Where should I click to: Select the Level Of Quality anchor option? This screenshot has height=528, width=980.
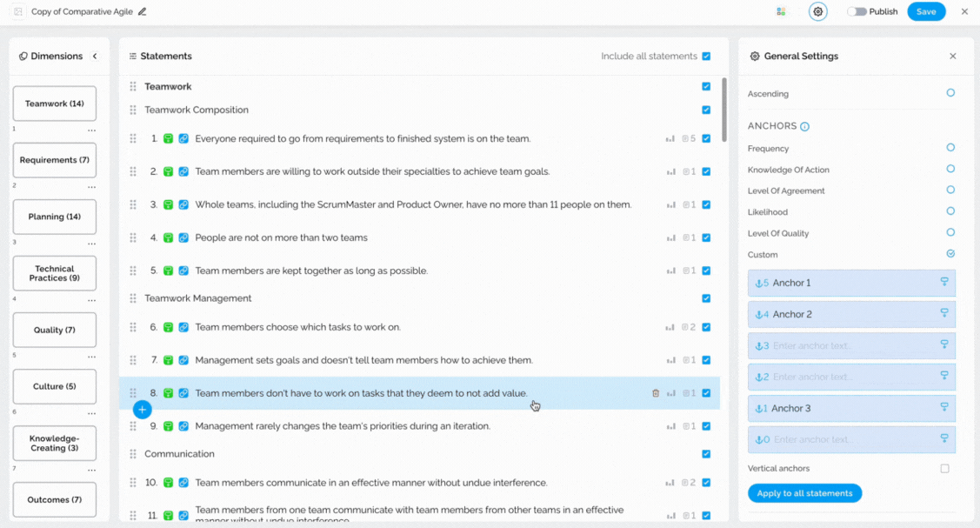[950, 232]
